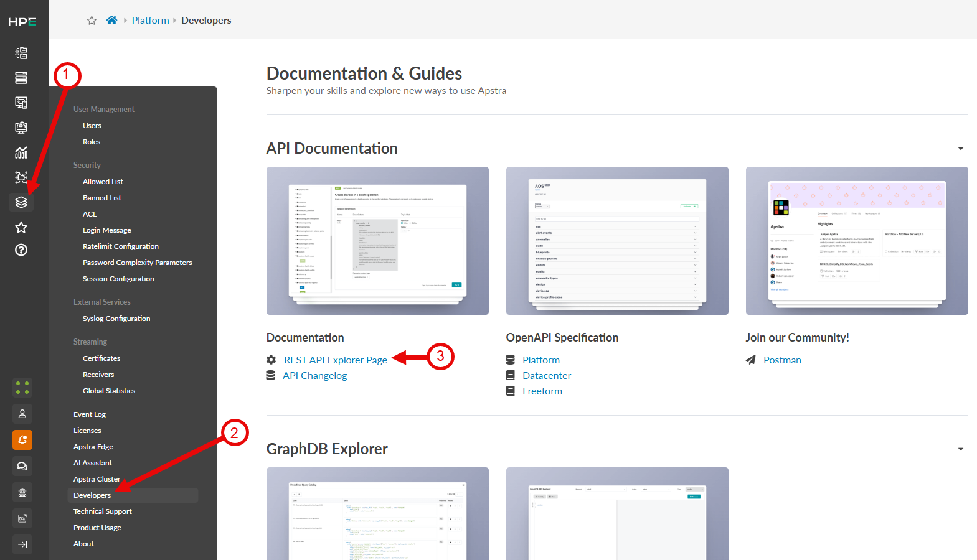Open Syslog Configuration

pos(116,319)
